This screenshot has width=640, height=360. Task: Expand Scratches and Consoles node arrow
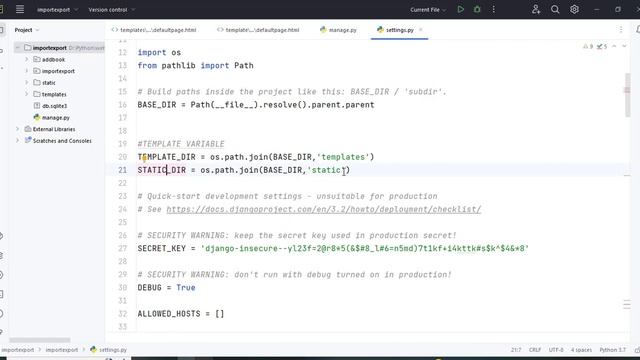click(x=18, y=140)
